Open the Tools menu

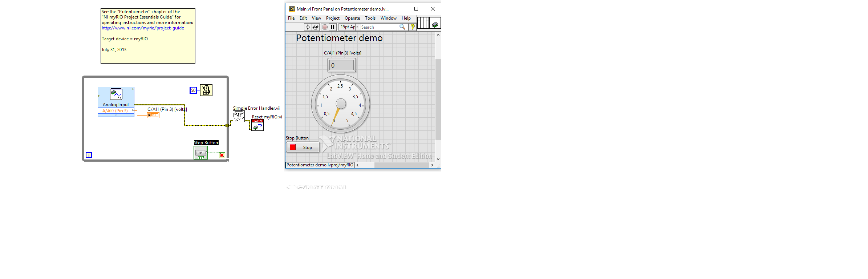pos(370,18)
